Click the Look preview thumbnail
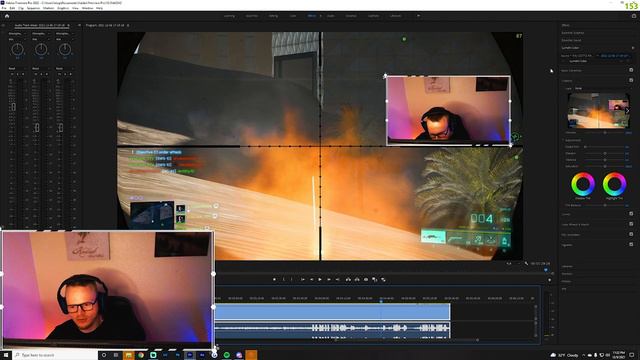Viewport: 640px width, 360px height. (599, 111)
